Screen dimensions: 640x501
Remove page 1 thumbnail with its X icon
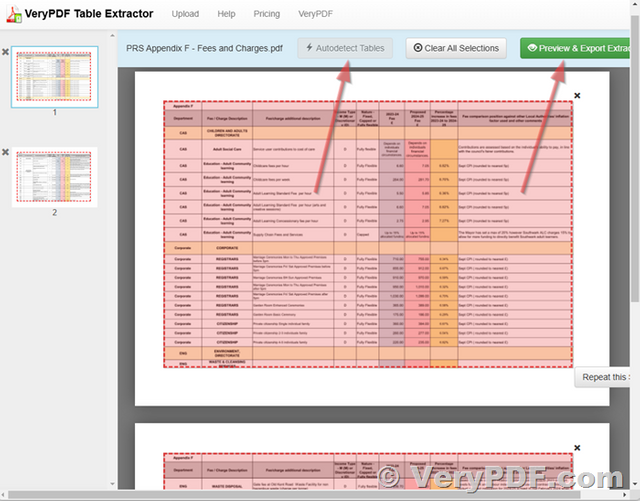5,52
